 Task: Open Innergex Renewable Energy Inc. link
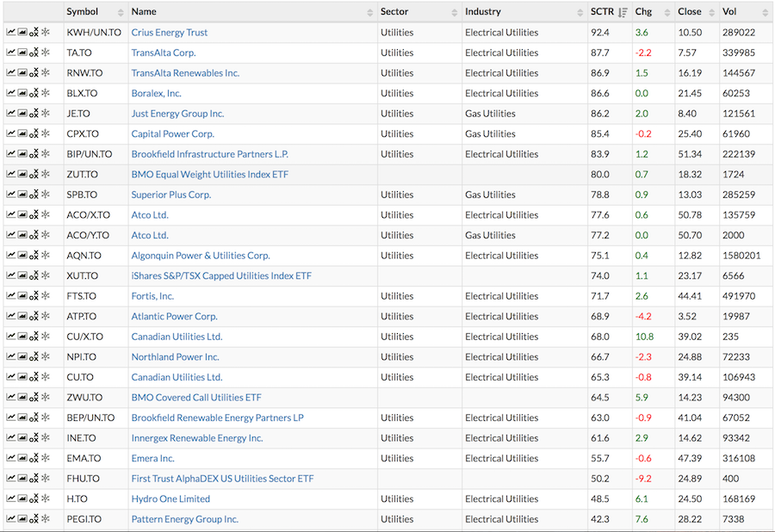click(197, 437)
